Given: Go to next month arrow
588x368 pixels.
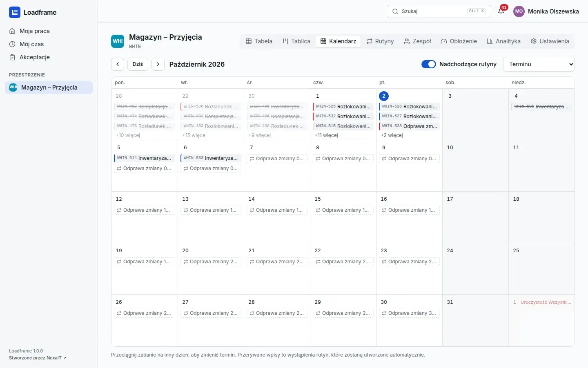Looking at the screenshot, I should pyautogui.click(x=158, y=64).
